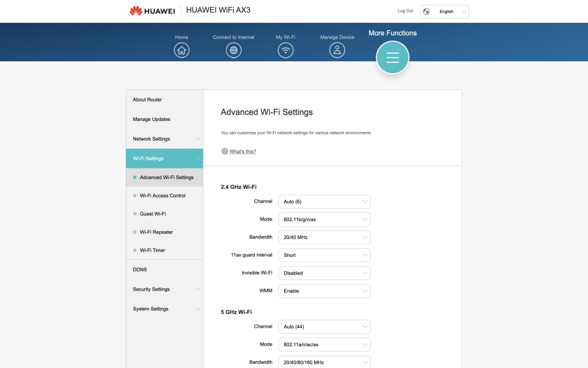Open About Router page

pos(165,100)
